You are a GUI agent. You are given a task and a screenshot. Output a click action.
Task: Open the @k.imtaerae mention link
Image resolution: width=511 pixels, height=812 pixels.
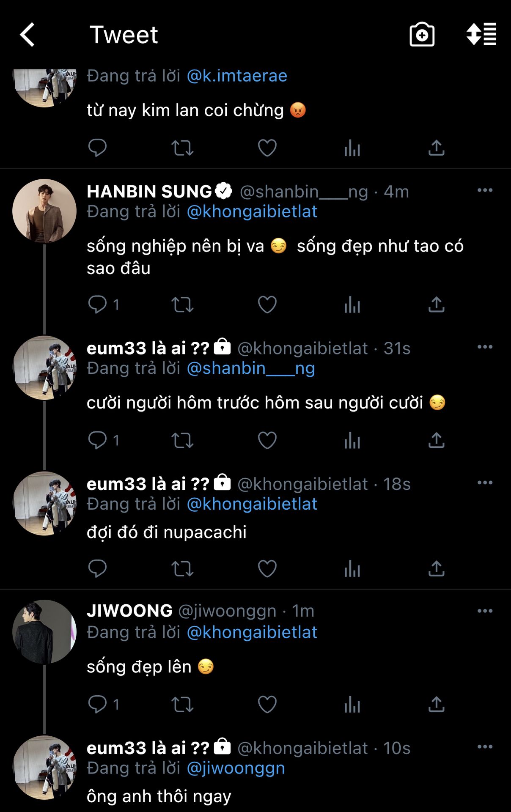(237, 76)
